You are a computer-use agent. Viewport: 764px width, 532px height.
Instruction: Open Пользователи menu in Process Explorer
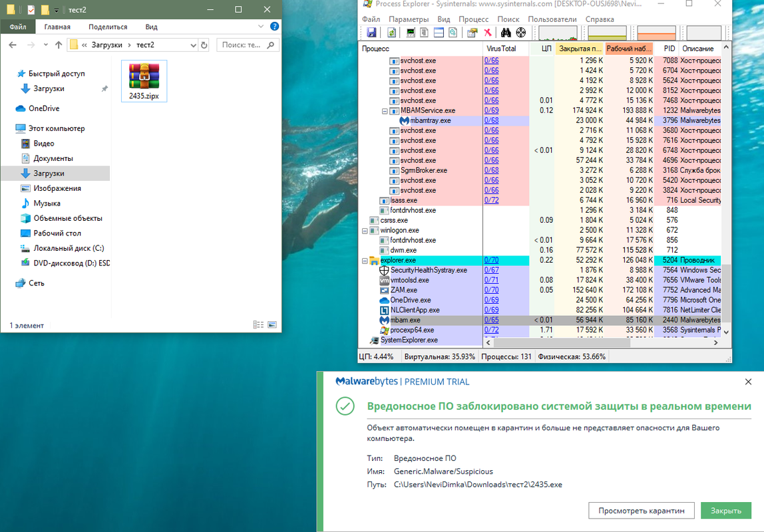click(x=552, y=19)
